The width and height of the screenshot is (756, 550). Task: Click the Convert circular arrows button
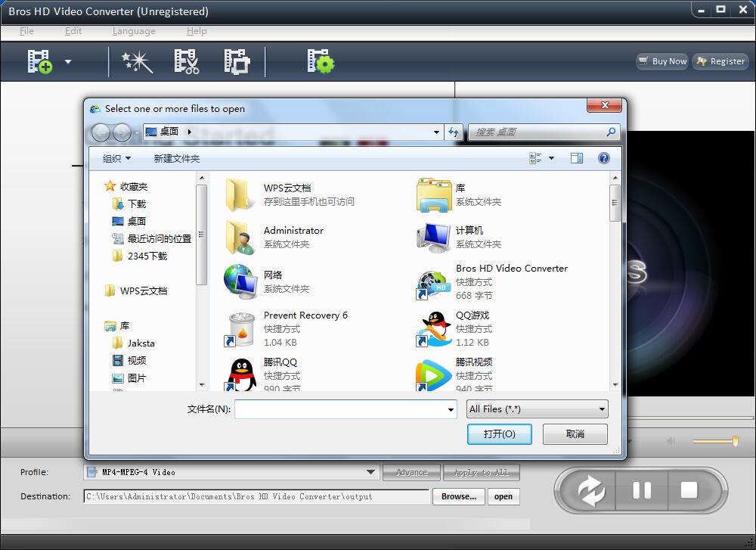pos(591,490)
